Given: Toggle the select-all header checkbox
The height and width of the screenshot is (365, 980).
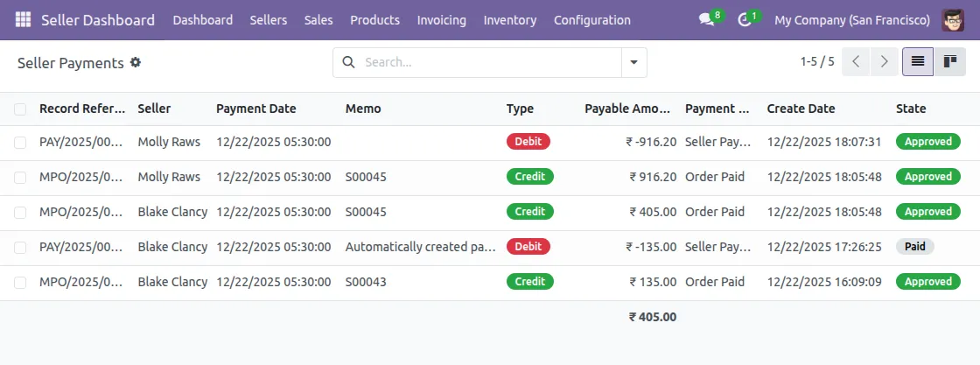Looking at the screenshot, I should point(21,109).
